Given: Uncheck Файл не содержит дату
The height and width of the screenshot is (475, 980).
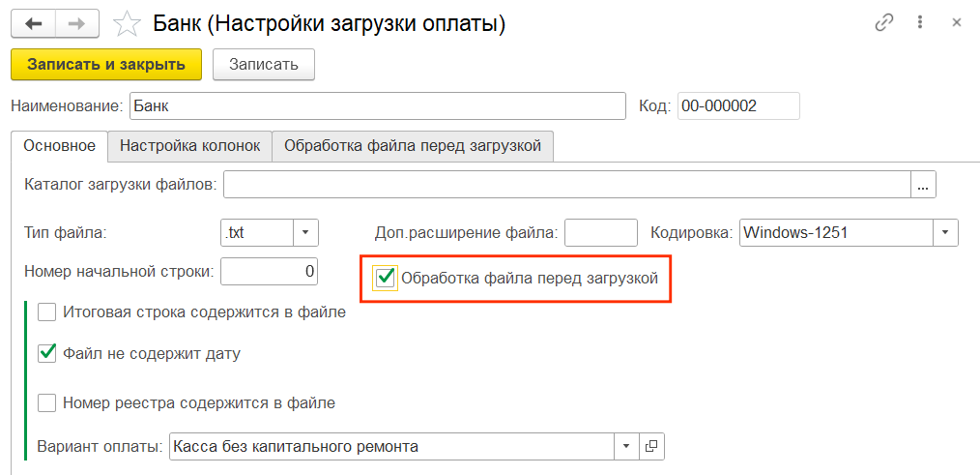Looking at the screenshot, I should [46, 354].
